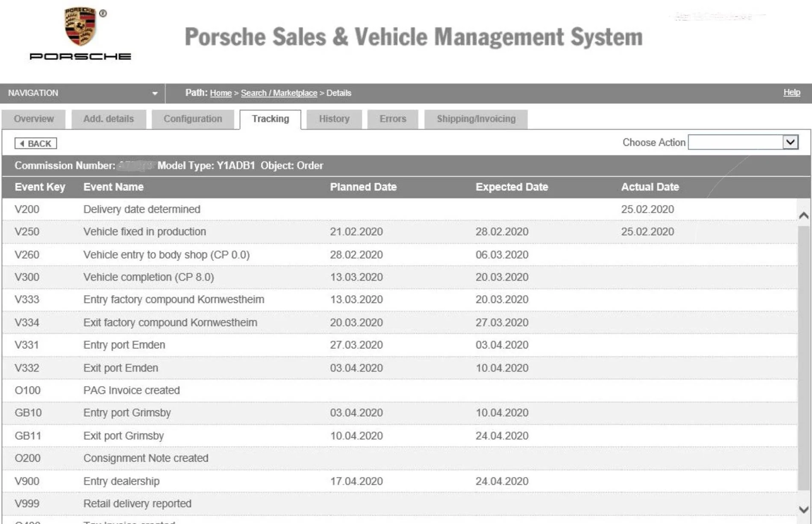Select 'Entry port Emden' event name
Image resolution: width=812 pixels, height=524 pixels.
[124, 345]
